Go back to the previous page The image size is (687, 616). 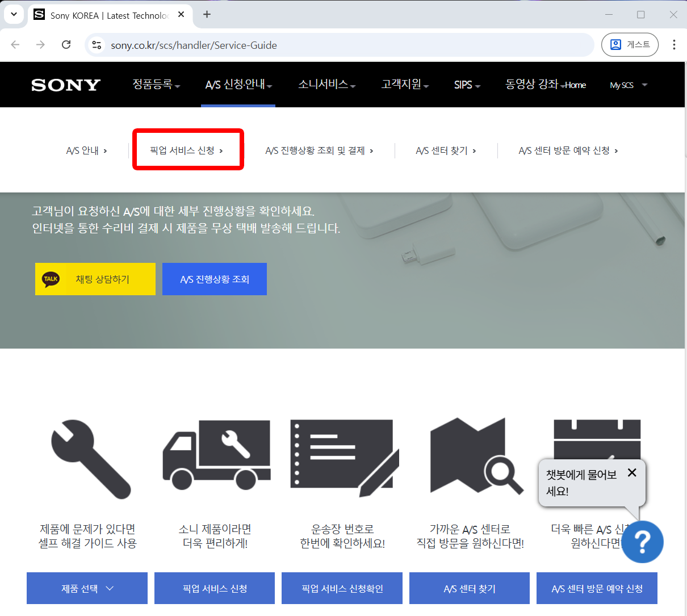tap(15, 45)
